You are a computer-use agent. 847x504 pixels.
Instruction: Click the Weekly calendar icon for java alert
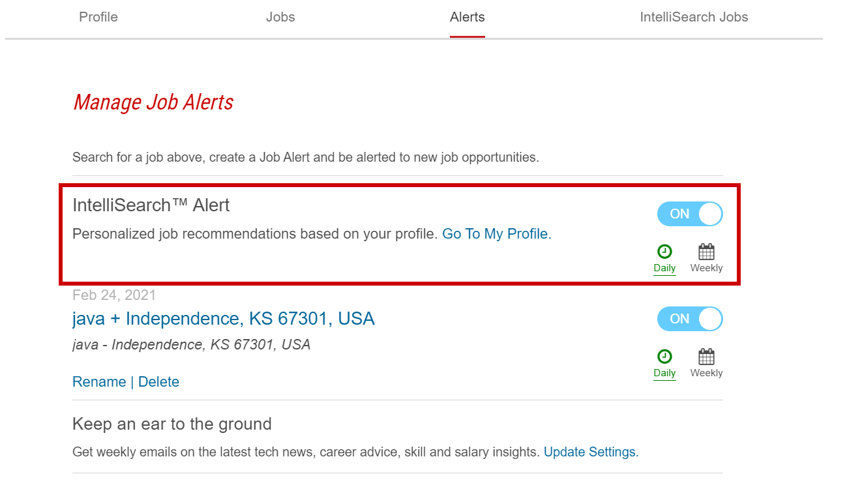[706, 357]
